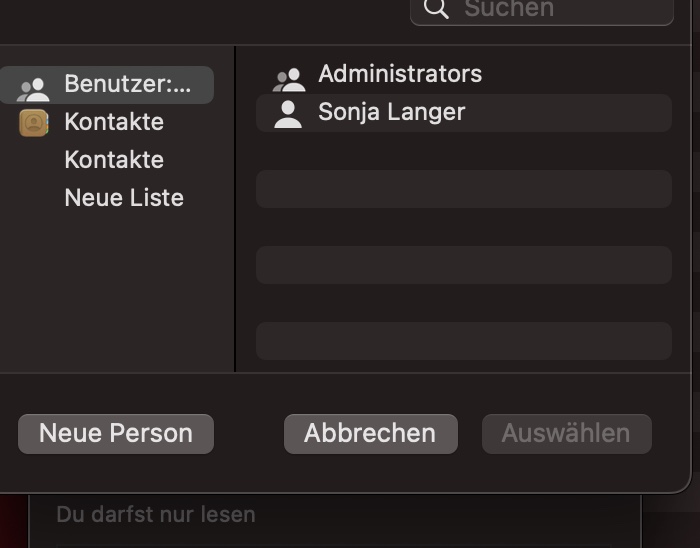
Task: Click the bottom shaded empty list row
Action: pyautogui.click(x=463, y=341)
